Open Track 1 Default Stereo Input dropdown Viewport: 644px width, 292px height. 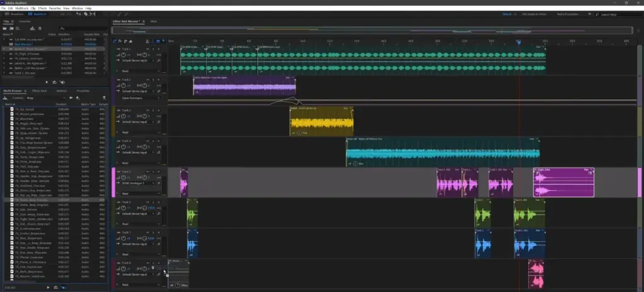[x=138, y=60]
